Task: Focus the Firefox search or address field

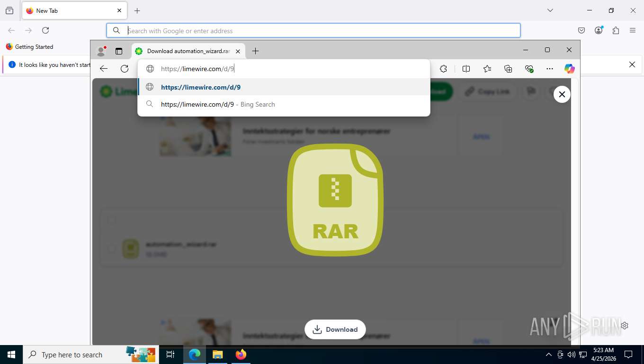Action: [313, 31]
